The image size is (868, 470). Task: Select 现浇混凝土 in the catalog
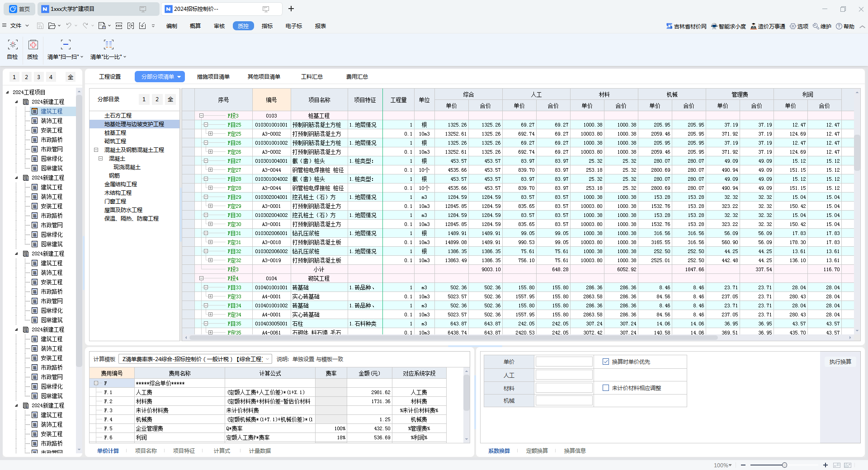(x=127, y=167)
